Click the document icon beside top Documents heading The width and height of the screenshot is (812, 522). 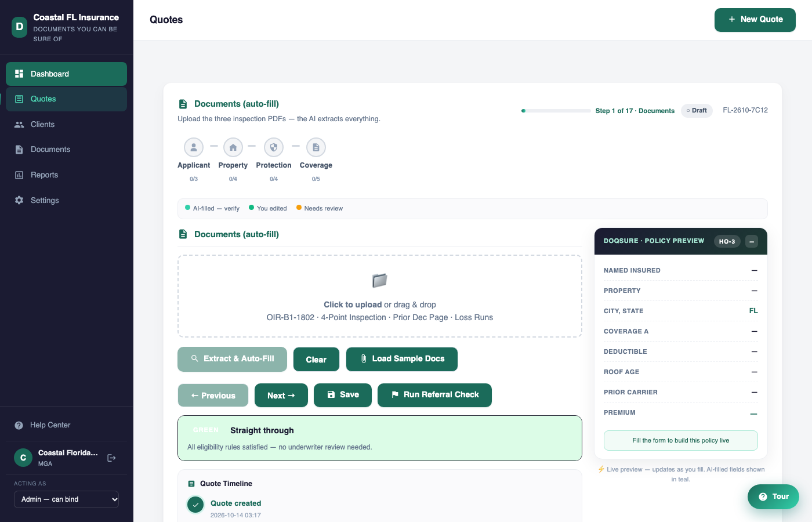(x=183, y=104)
